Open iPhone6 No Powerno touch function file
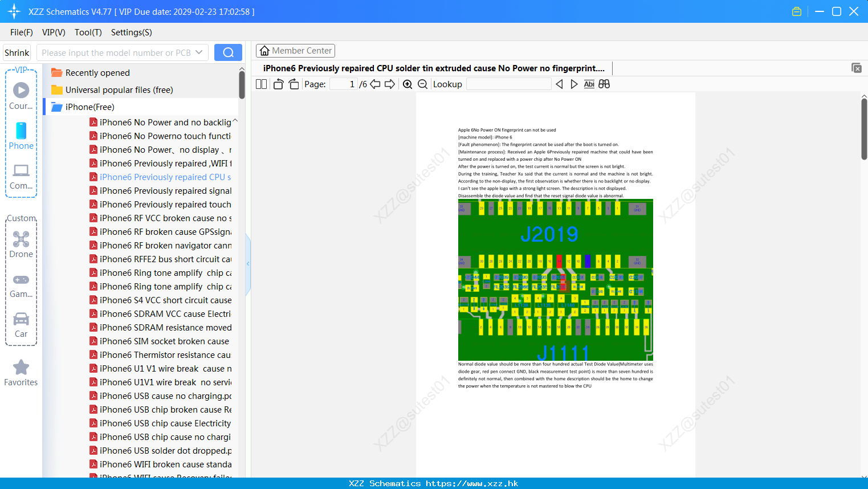The width and height of the screenshot is (868, 489). pyautogui.click(x=160, y=136)
